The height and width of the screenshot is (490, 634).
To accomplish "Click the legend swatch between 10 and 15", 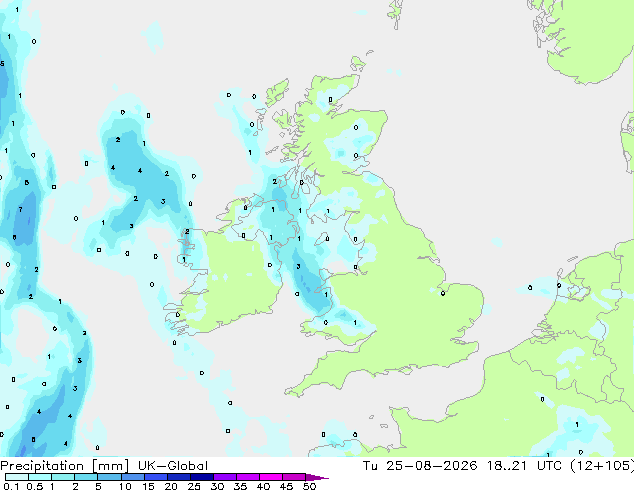I will 132,477.
